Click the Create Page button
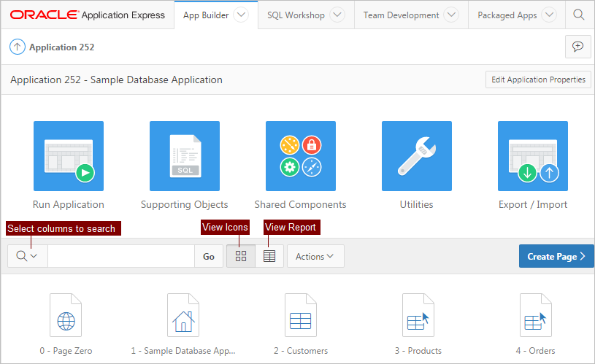 click(x=556, y=256)
